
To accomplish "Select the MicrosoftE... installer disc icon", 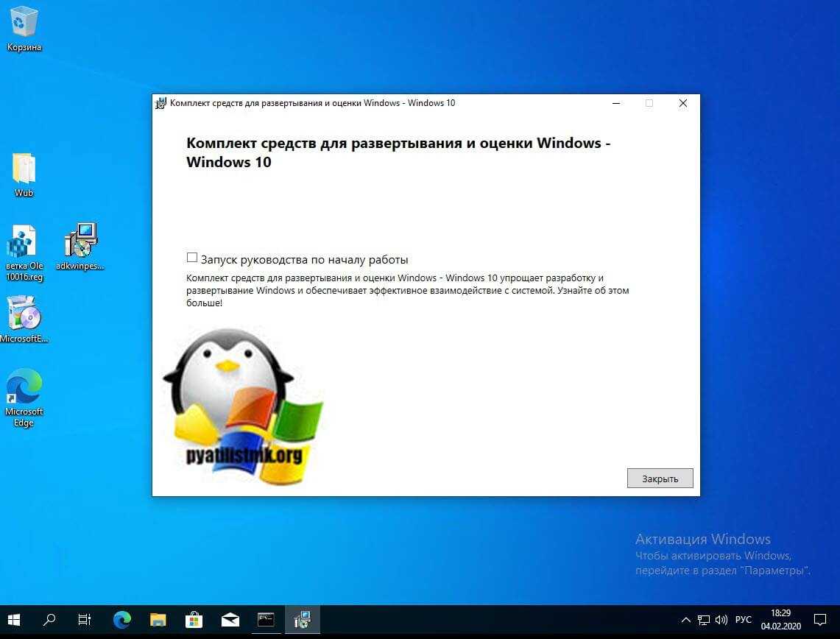I will [x=24, y=314].
